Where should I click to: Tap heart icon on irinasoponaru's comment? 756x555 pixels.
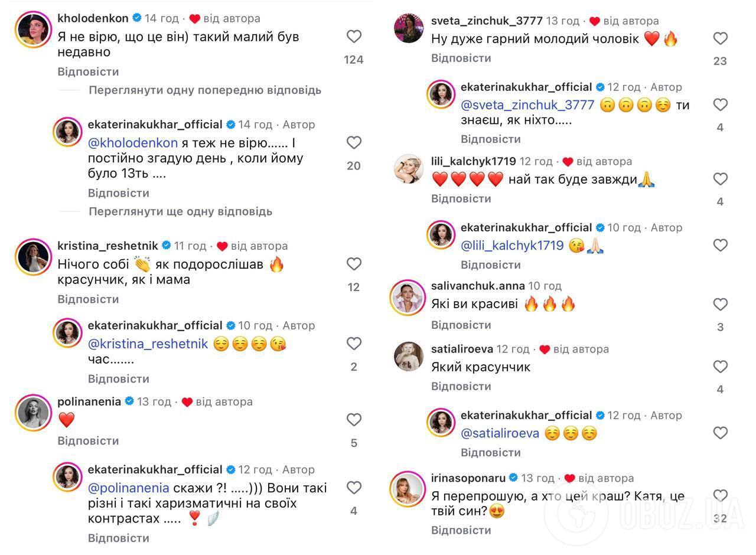pyautogui.click(x=720, y=495)
